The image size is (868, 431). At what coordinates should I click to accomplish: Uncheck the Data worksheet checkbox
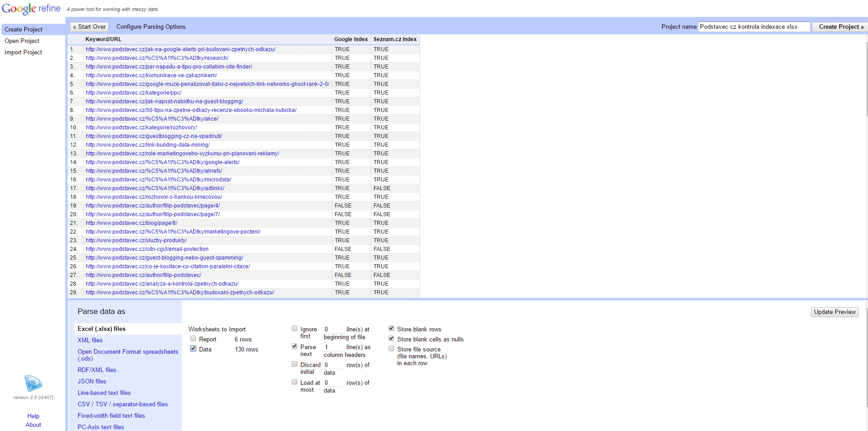(193, 349)
